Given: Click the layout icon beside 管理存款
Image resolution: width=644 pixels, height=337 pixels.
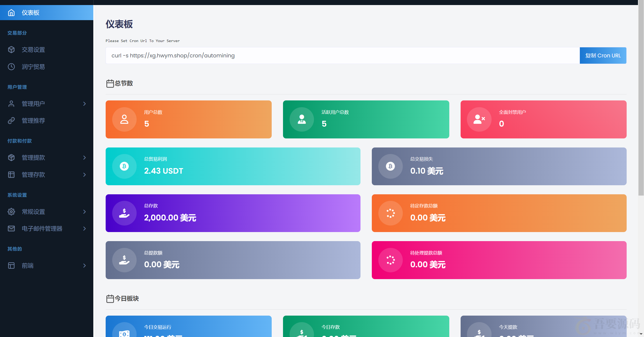Looking at the screenshot, I should [x=11, y=175].
